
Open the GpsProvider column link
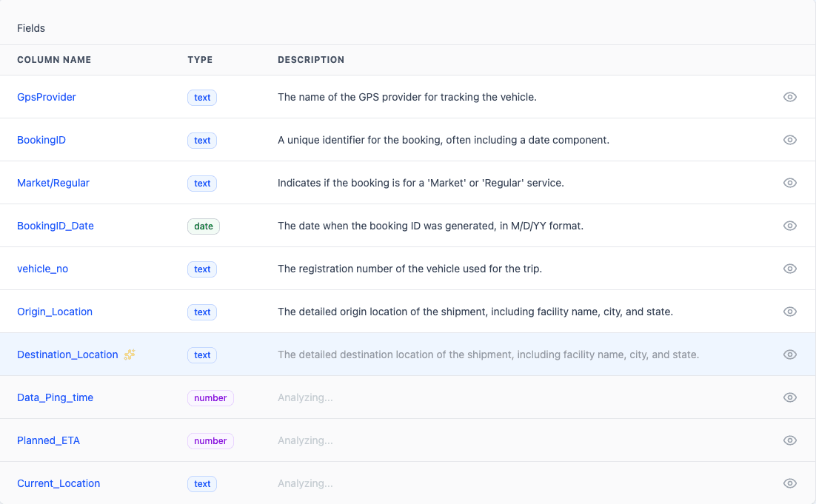(47, 97)
